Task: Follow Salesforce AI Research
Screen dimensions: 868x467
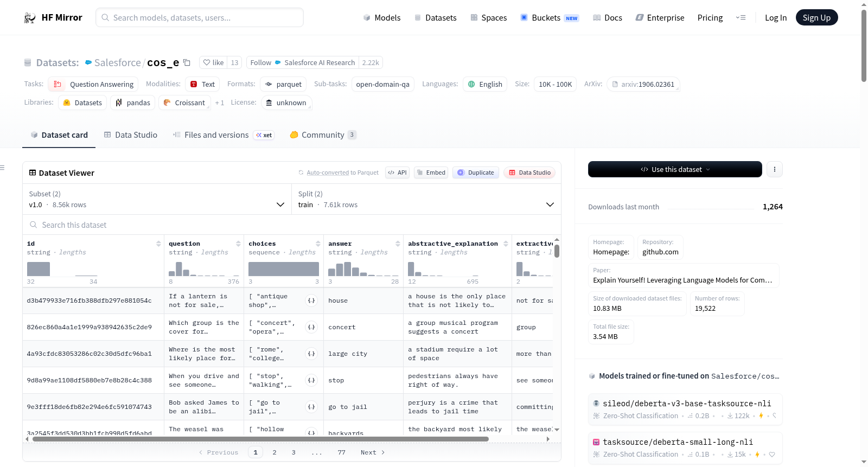Action: click(303, 62)
